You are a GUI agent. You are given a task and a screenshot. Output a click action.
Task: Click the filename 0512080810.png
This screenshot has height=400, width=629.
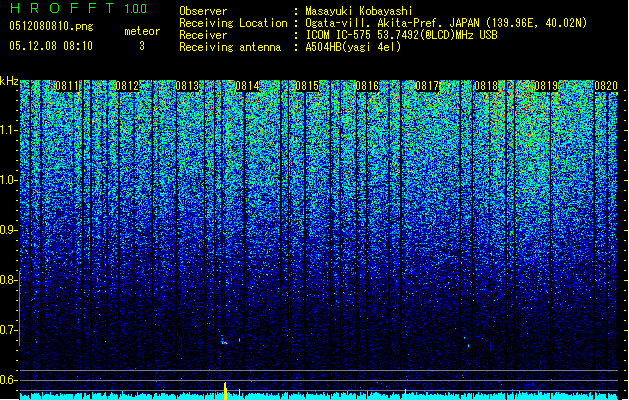tap(51, 26)
